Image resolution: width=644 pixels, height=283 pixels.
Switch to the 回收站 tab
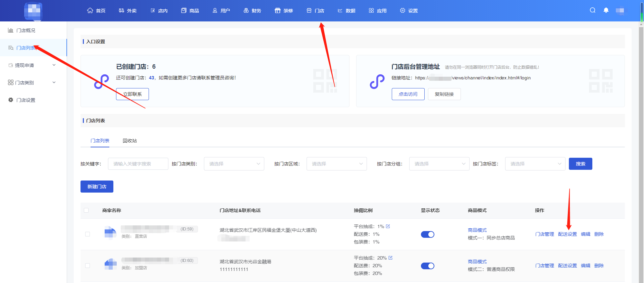point(129,141)
